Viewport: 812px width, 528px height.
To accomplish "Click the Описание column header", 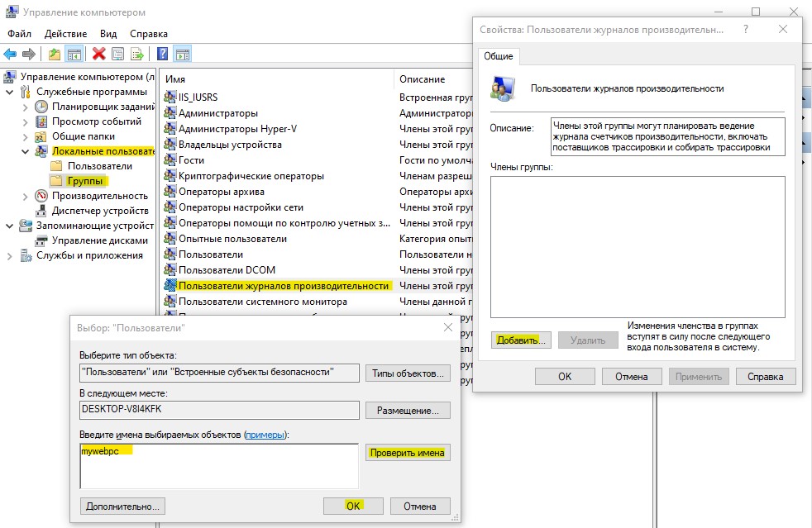I will [x=434, y=79].
